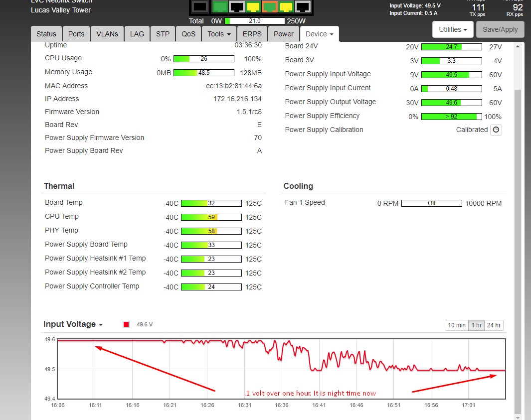Click the first yellow Ethernet port icon
The width and height of the screenshot is (531, 420).
(x=253, y=7)
